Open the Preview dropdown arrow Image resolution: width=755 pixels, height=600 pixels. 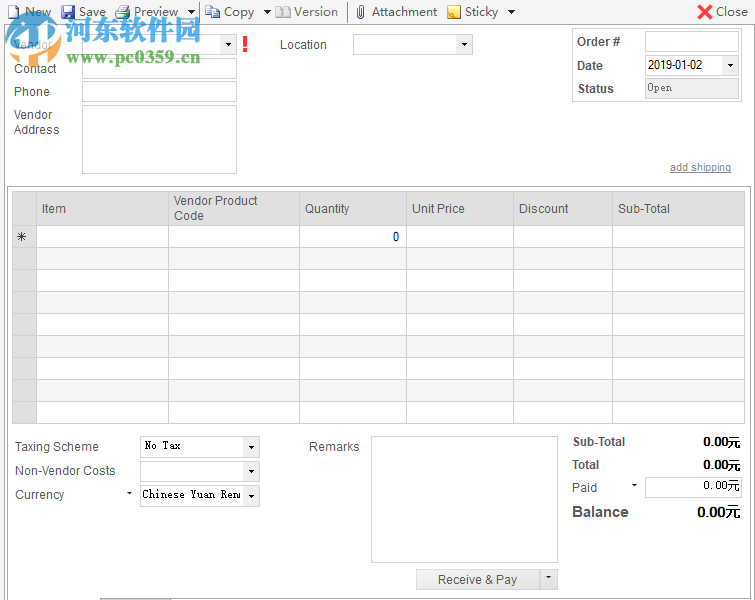191,12
